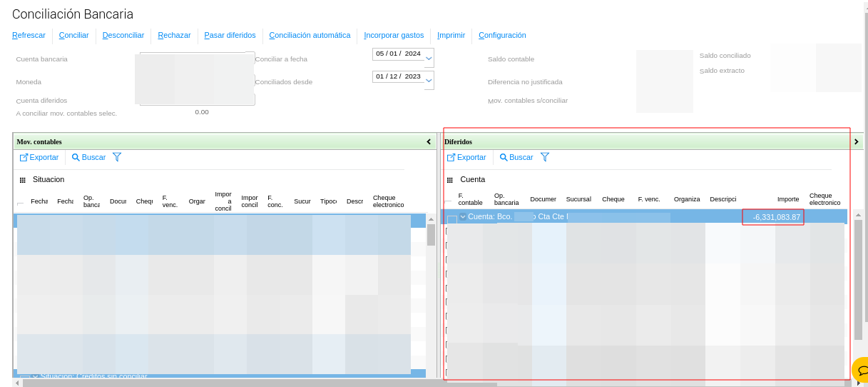This screenshot has width=868, height=387.
Task: Click the Tipoc column header
Action: 328,201
